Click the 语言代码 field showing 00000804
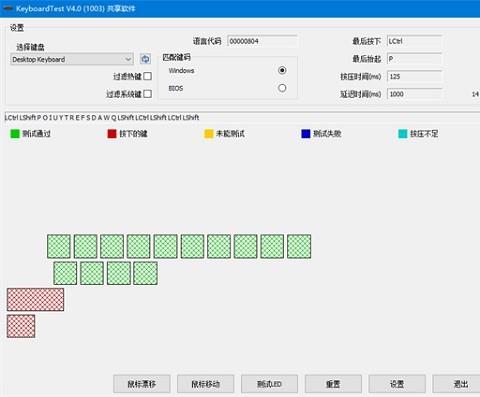Image resolution: width=480 pixels, height=397 pixels. coord(262,41)
